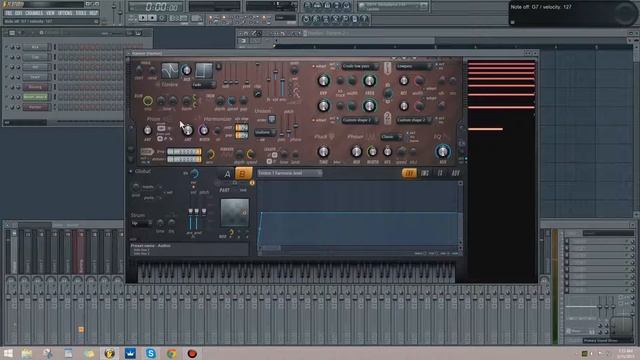Image resolution: width=640 pixels, height=360 pixels.
Task: Click the Record button in the transport bar
Action: click(x=162, y=18)
